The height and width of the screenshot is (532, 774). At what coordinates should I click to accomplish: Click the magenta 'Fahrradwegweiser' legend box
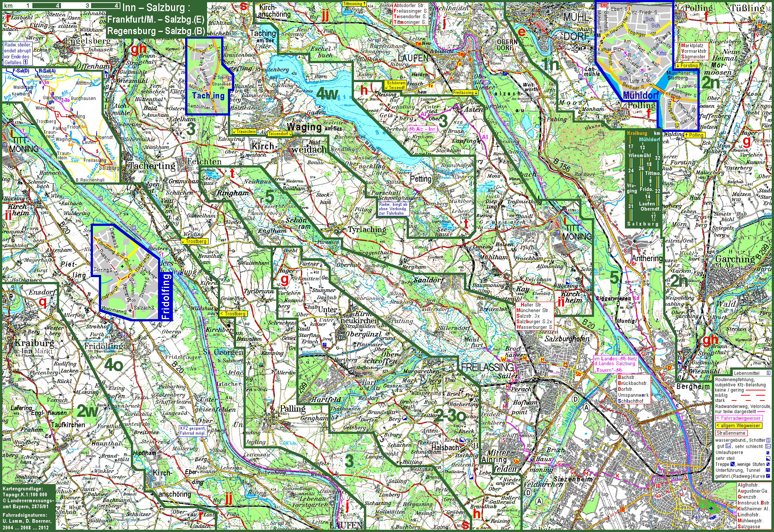(x=738, y=418)
